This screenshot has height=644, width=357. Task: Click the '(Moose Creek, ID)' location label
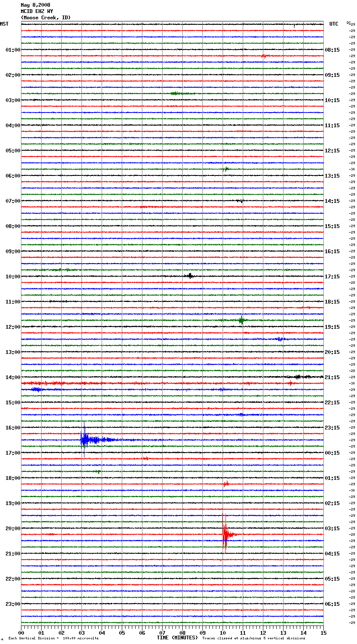click(x=46, y=18)
